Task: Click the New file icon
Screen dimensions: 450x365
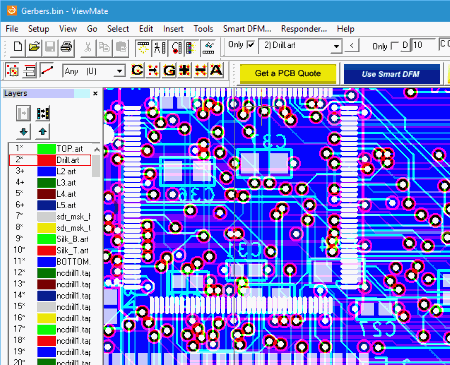Action: (18, 47)
